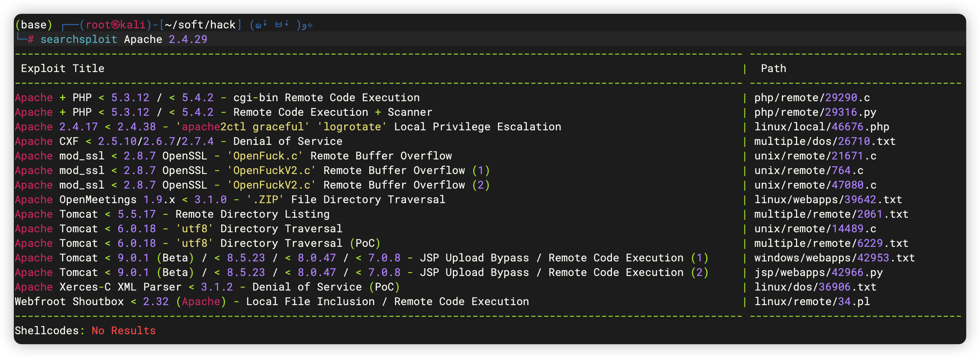Click the No Results text
Viewport: 980px width, 358px height.
123,331
